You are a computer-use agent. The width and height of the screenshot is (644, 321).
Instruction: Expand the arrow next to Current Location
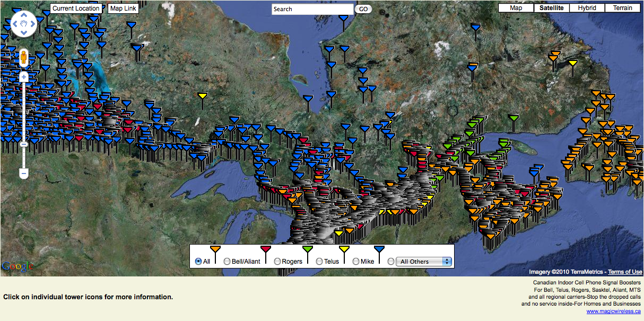104,8
